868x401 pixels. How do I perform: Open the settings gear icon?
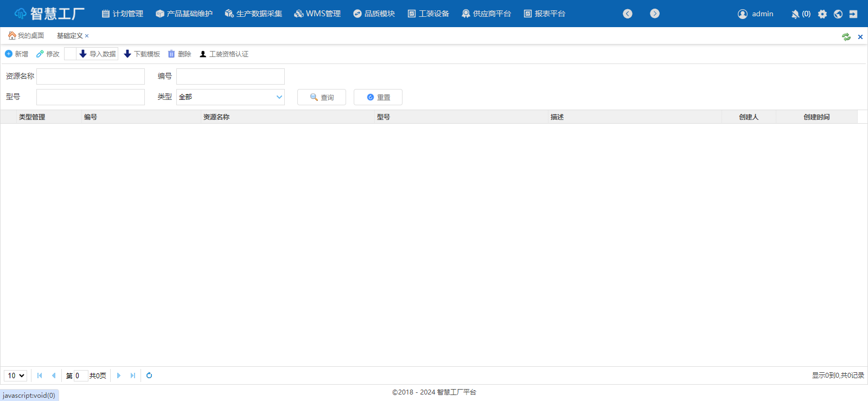[x=822, y=14]
